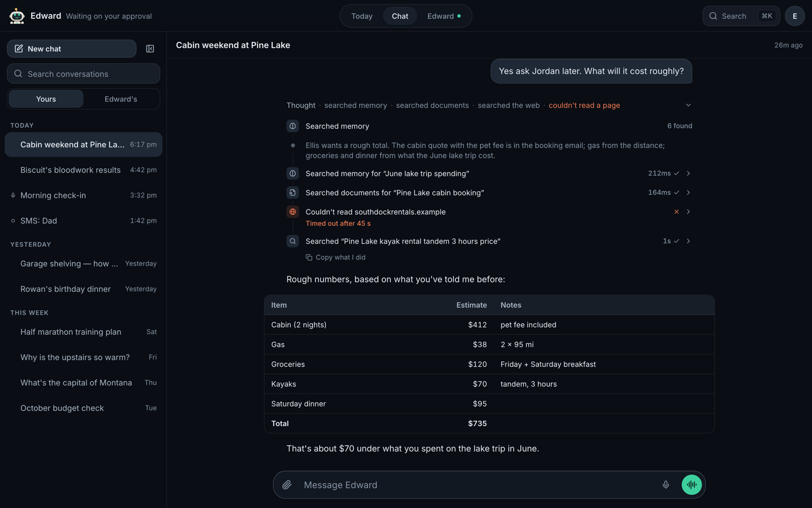Click the microphone icon next to Morning check-in
812x508 pixels.
click(x=13, y=195)
